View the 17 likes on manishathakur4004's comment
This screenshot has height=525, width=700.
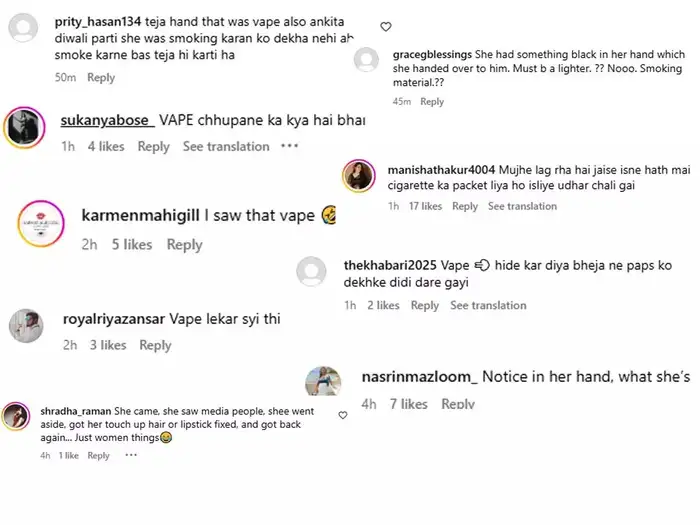coord(425,206)
